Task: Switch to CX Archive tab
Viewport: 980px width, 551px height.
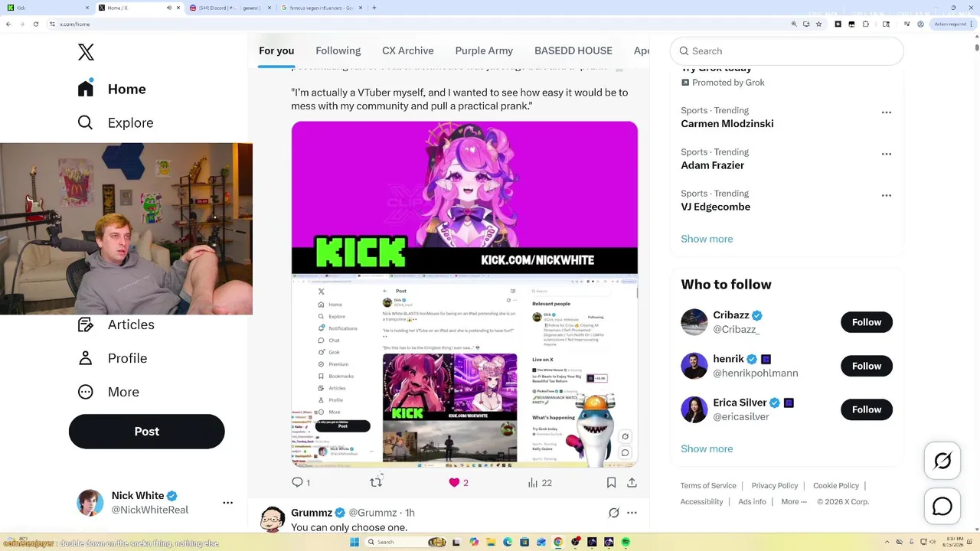Action: pyautogui.click(x=408, y=51)
